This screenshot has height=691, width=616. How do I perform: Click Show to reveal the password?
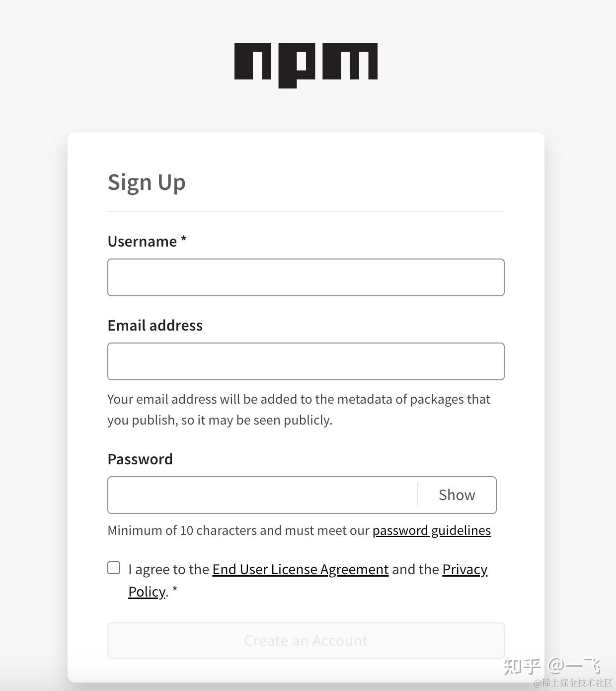456,495
